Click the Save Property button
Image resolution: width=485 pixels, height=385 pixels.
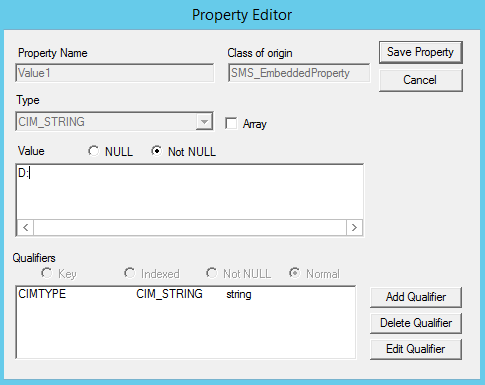point(421,52)
